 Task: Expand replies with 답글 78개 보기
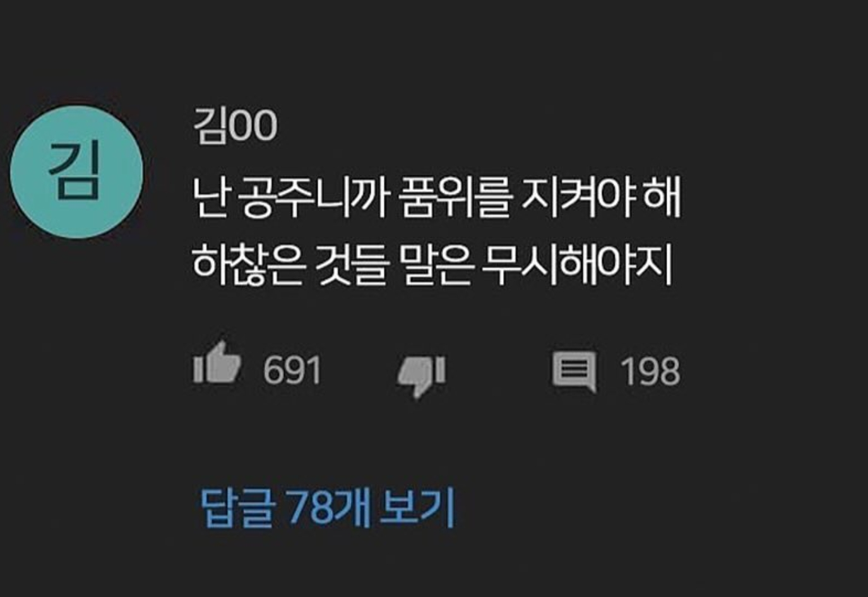coord(328,507)
